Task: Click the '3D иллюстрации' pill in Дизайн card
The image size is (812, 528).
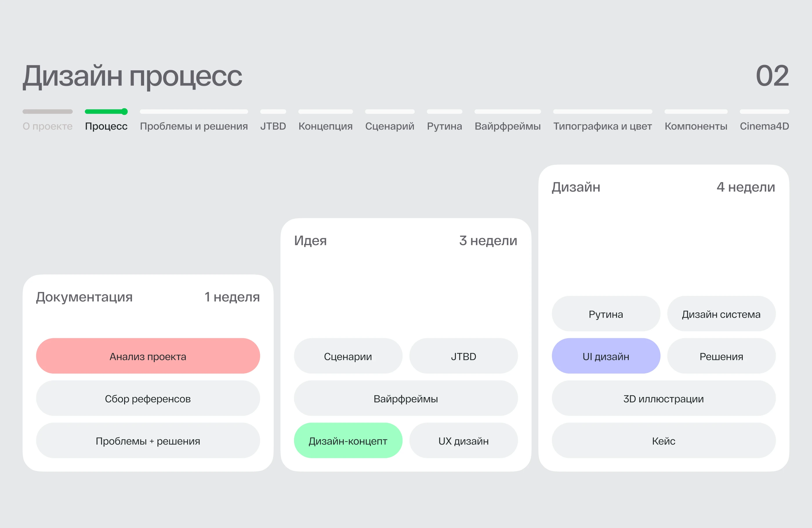Action: 664,398
